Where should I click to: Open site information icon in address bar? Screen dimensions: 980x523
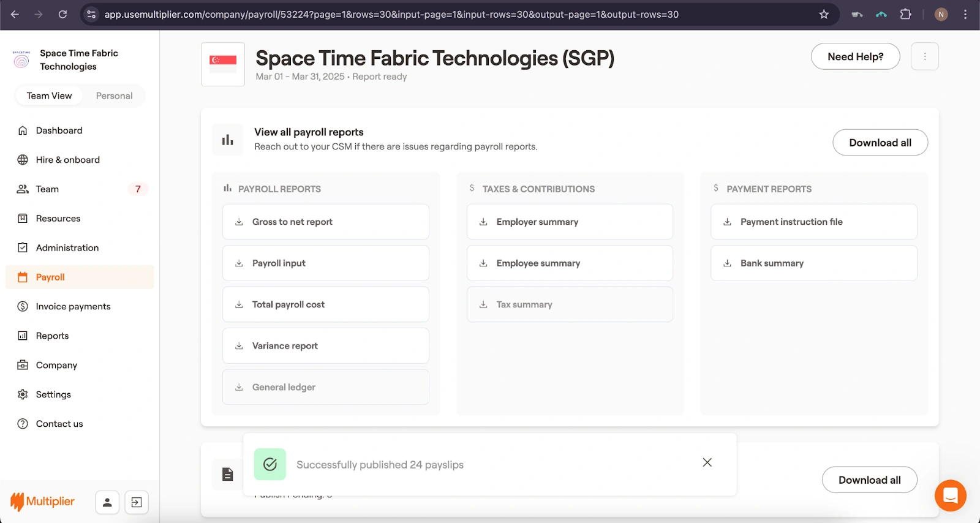(x=91, y=14)
